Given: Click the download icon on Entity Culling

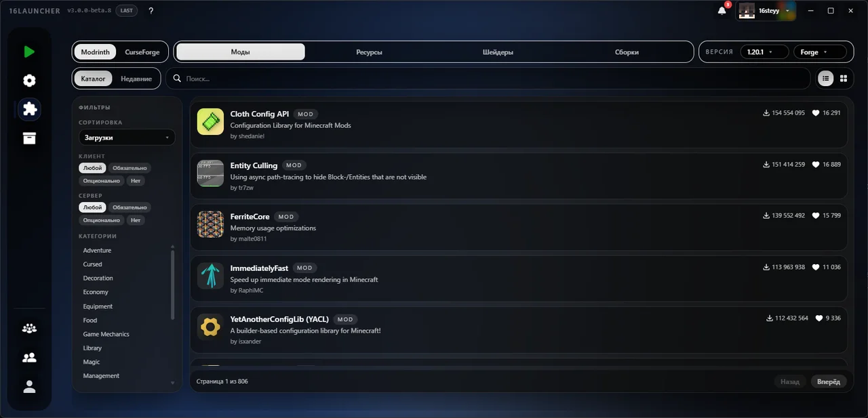Looking at the screenshot, I should (x=766, y=165).
